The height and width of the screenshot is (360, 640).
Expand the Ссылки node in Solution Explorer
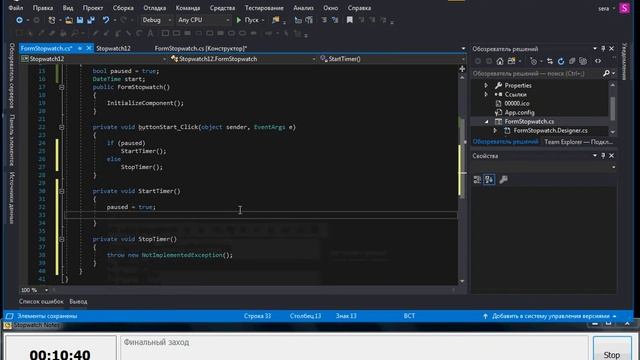coord(486,94)
